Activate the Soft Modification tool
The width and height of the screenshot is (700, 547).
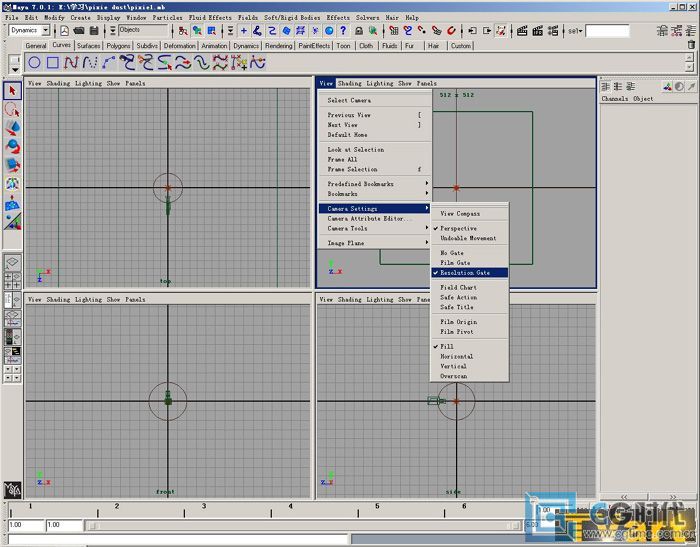pyautogui.click(x=12, y=203)
